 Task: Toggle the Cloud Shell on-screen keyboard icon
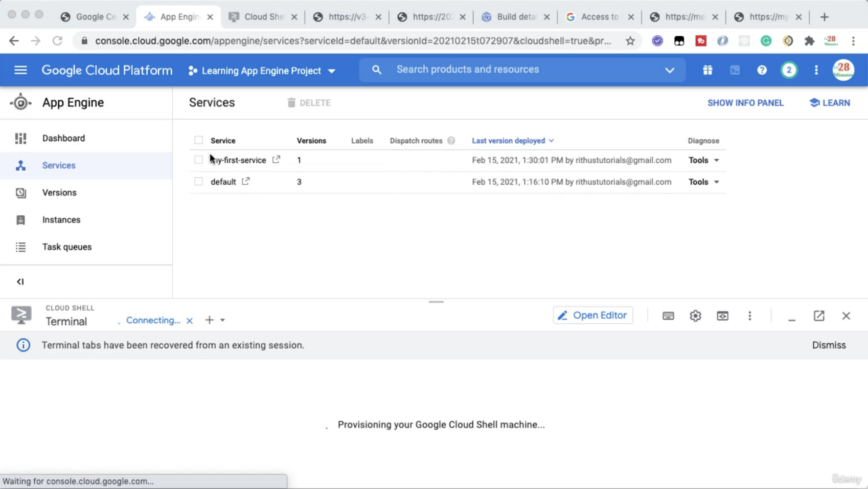point(668,316)
